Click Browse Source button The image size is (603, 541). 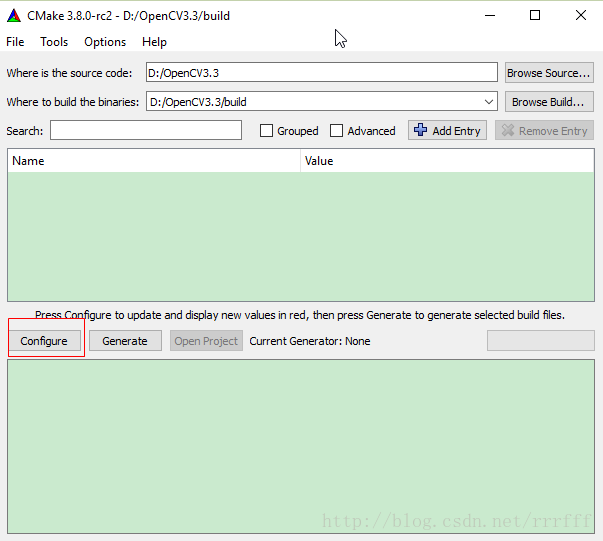[x=549, y=73]
